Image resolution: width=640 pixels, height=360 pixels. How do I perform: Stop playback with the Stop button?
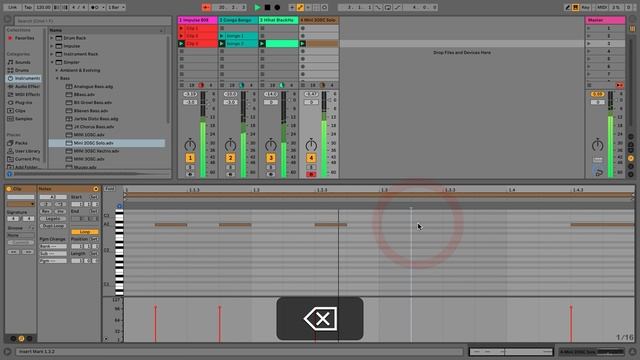coord(267,7)
